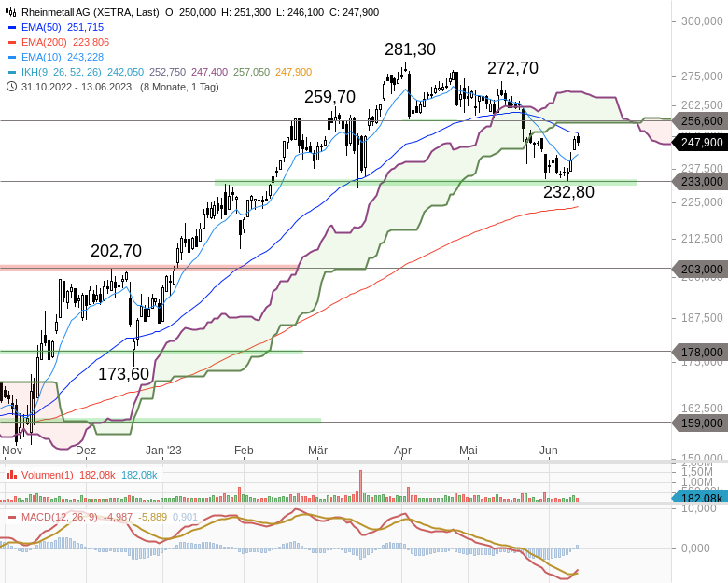Select the Rheinmetall AG (XETRA, Last) title
The width and height of the screenshot is (728, 583).
click(91, 12)
